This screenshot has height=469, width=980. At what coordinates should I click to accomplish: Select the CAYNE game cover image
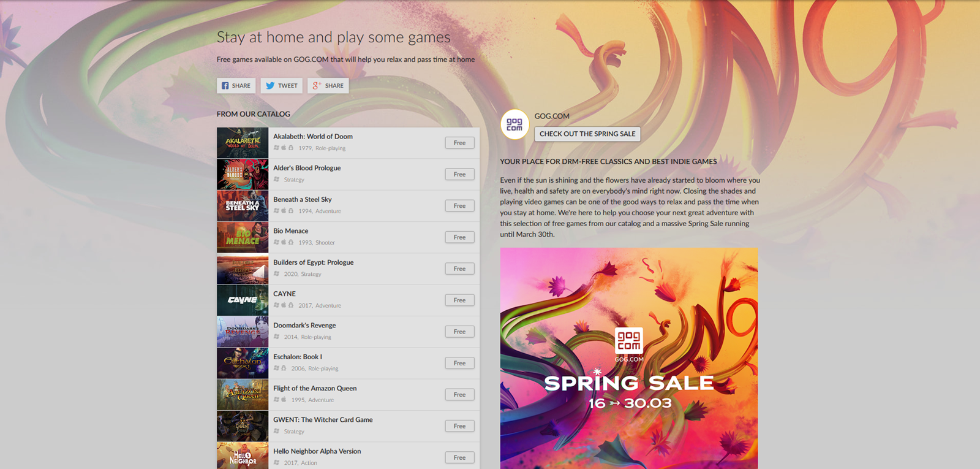click(243, 300)
